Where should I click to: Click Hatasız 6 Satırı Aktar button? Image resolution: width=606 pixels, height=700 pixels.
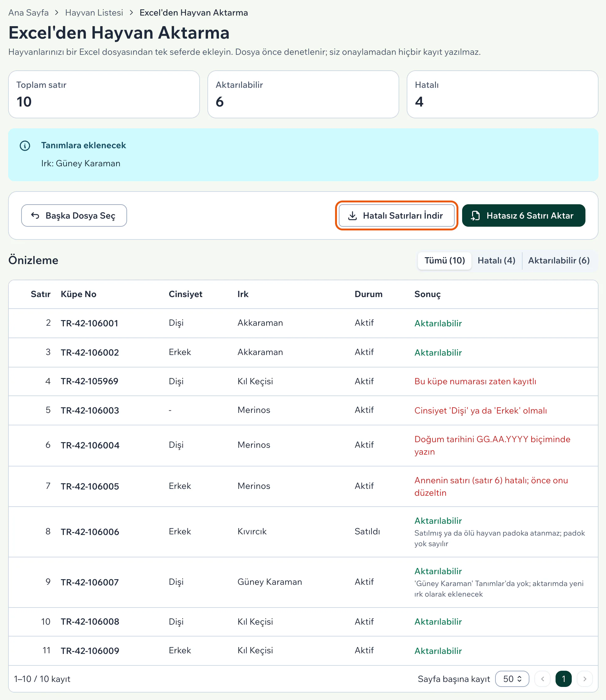(x=523, y=215)
